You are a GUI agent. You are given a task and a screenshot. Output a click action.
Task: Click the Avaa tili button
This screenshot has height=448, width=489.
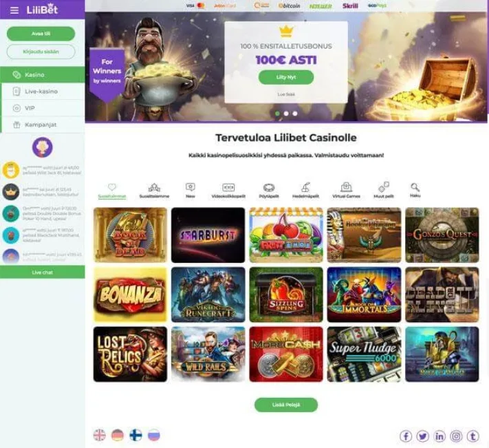pyautogui.click(x=41, y=34)
